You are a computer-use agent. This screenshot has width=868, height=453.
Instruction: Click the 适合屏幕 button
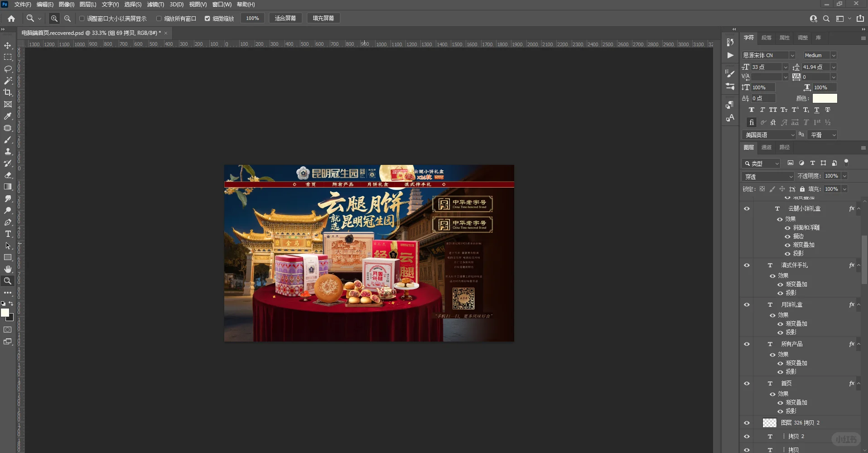point(285,19)
